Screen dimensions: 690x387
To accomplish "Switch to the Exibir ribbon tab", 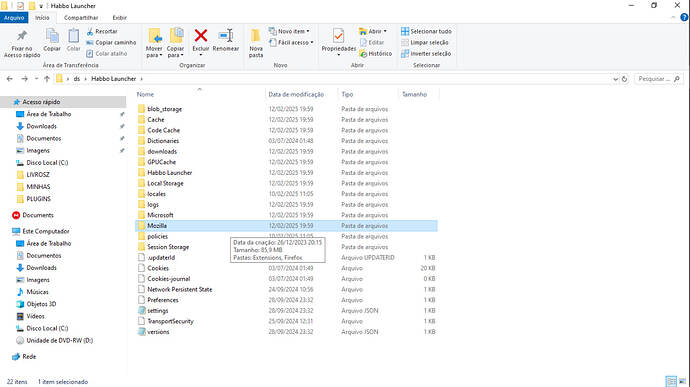I will click(x=119, y=18).
